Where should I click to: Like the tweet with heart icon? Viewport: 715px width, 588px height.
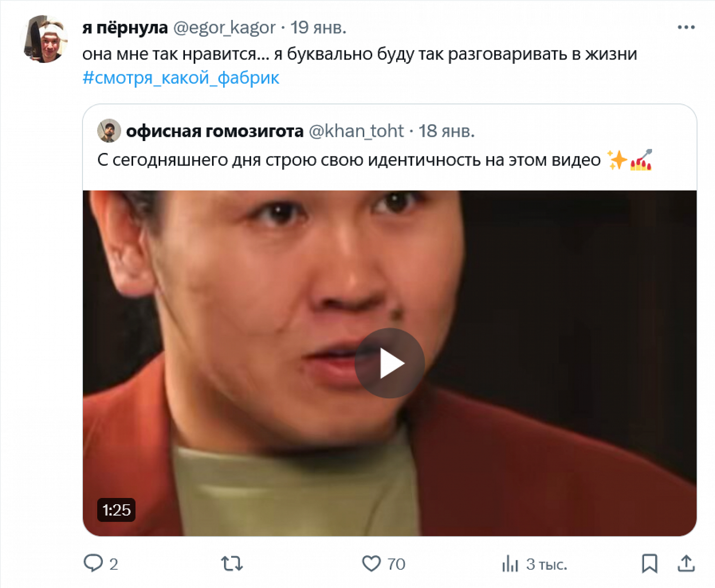pyautogui.click(x=371, y=564)
